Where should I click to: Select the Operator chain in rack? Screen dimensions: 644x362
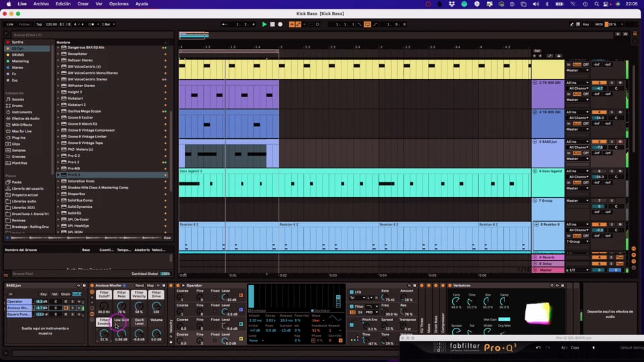(x=19, y=301)
